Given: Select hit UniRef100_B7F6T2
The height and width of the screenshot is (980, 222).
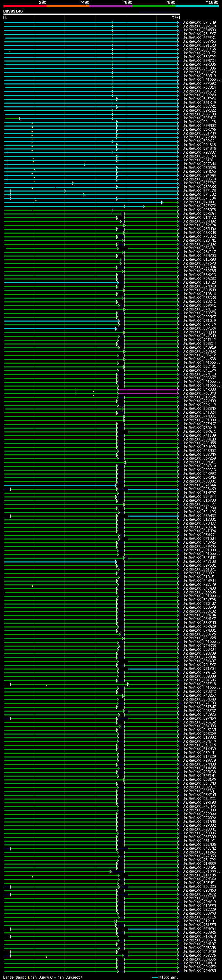Looking at the screenshot, I should (199, 206).
